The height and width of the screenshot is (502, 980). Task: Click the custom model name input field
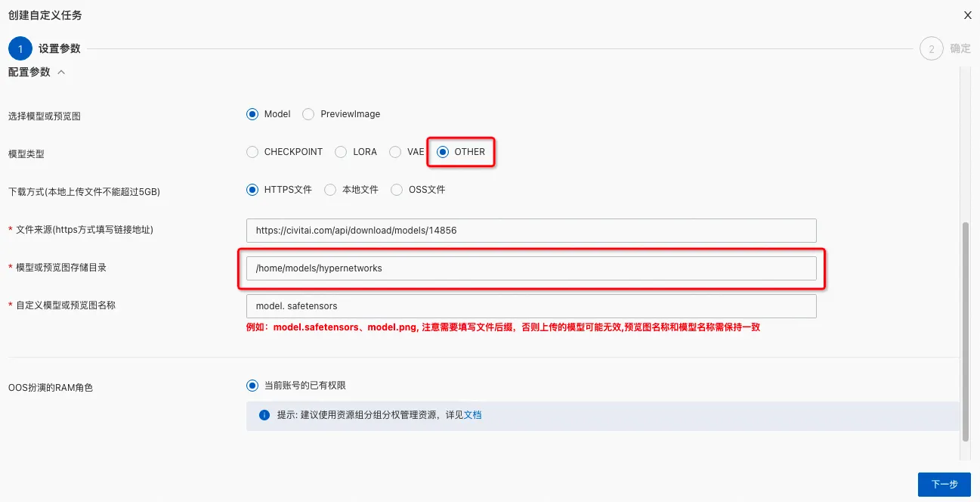(531, 306)
